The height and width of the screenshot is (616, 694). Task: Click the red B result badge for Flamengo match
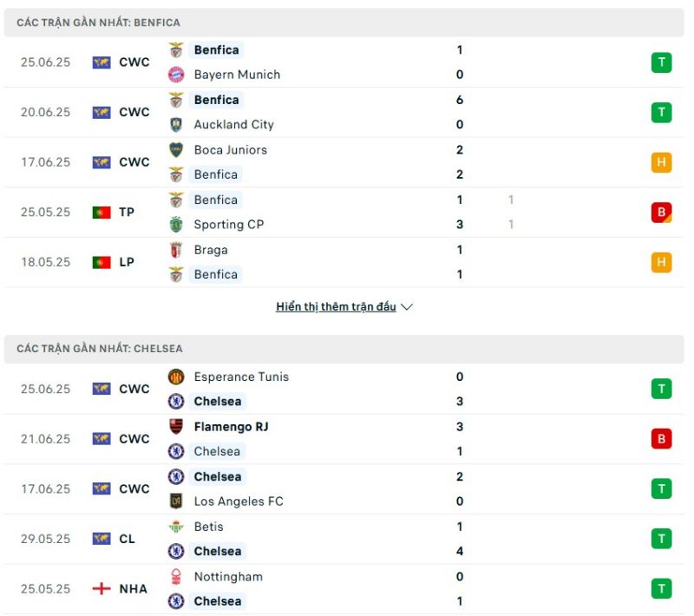[661, 438]
